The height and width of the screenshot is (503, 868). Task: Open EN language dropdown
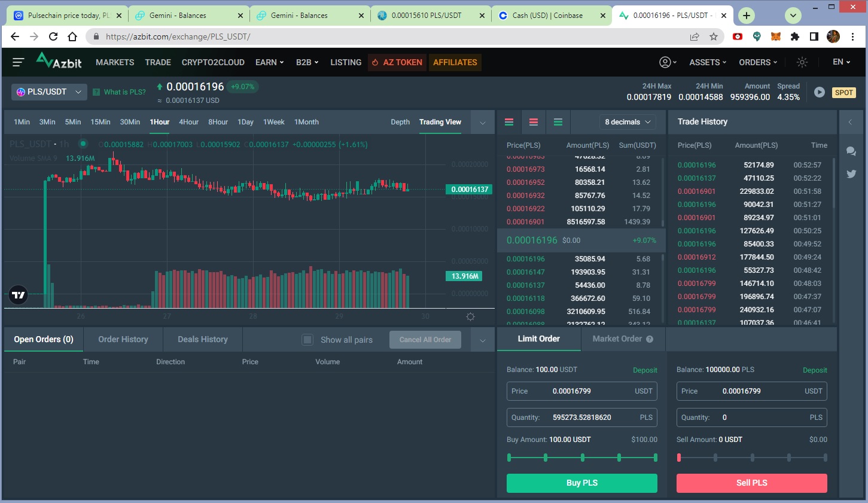coord(841,62)
